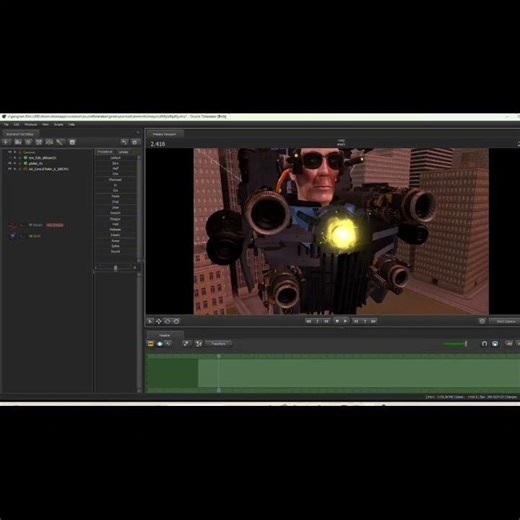Toggle the magnet snap icon in timeline toolbar
Image resolution: width=520 pixels, height=520 pixels.
point(484,344)
